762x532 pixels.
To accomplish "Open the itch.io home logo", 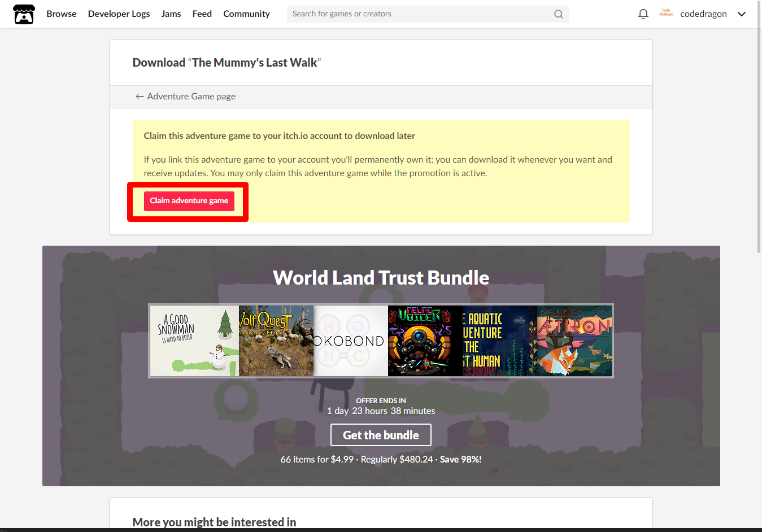I will click(24, 14).
